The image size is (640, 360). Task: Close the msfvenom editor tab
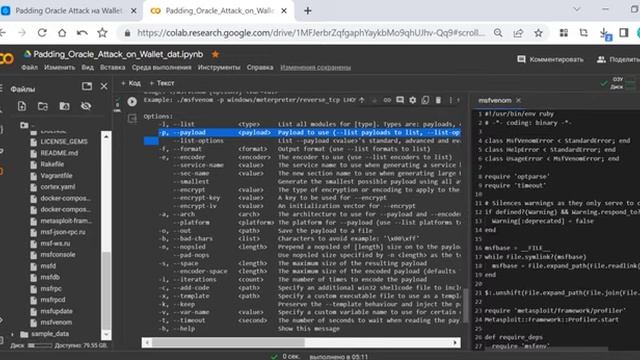tap(518, 100)
